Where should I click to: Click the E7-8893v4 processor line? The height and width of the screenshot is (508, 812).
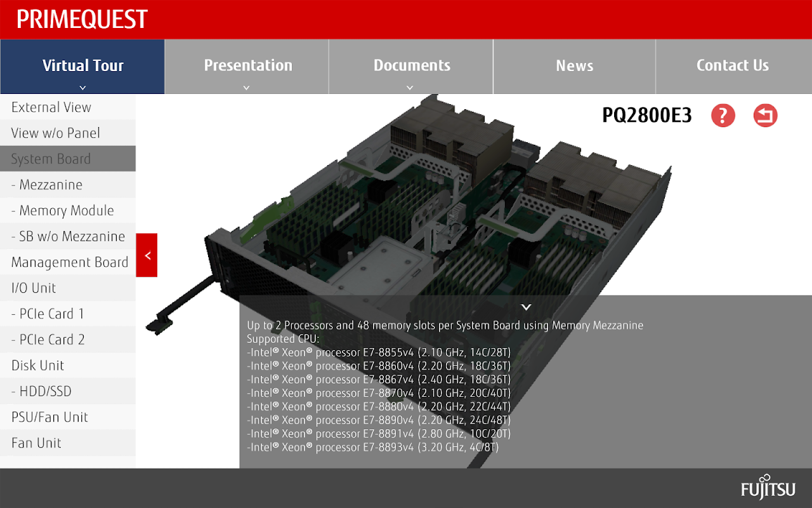pyautogui.click(x=373, y=448)
